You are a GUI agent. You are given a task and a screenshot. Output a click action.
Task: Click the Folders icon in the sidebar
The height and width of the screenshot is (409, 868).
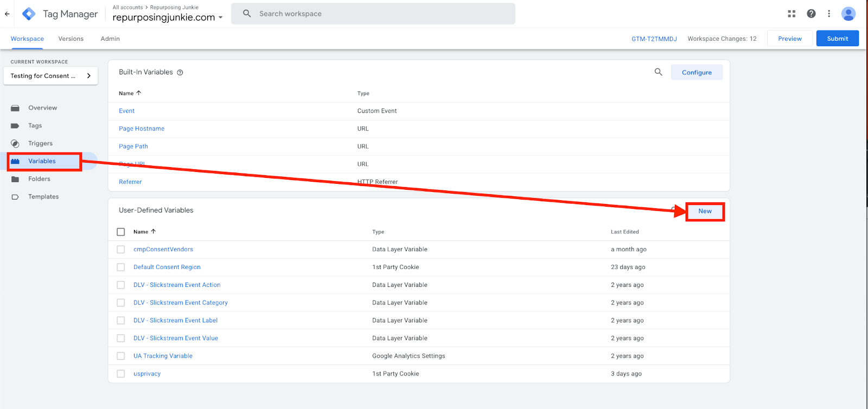point(15,179)
